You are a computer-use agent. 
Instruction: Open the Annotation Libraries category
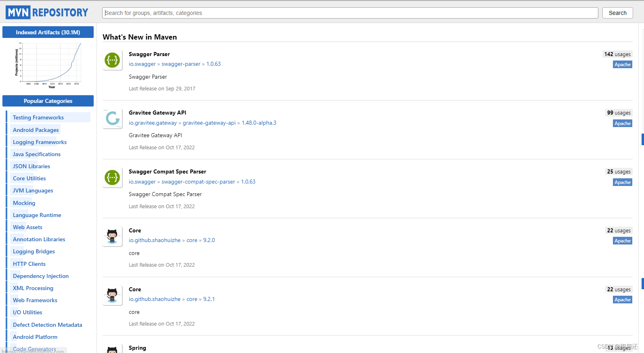pyautogui.click(x=39, y=239)
